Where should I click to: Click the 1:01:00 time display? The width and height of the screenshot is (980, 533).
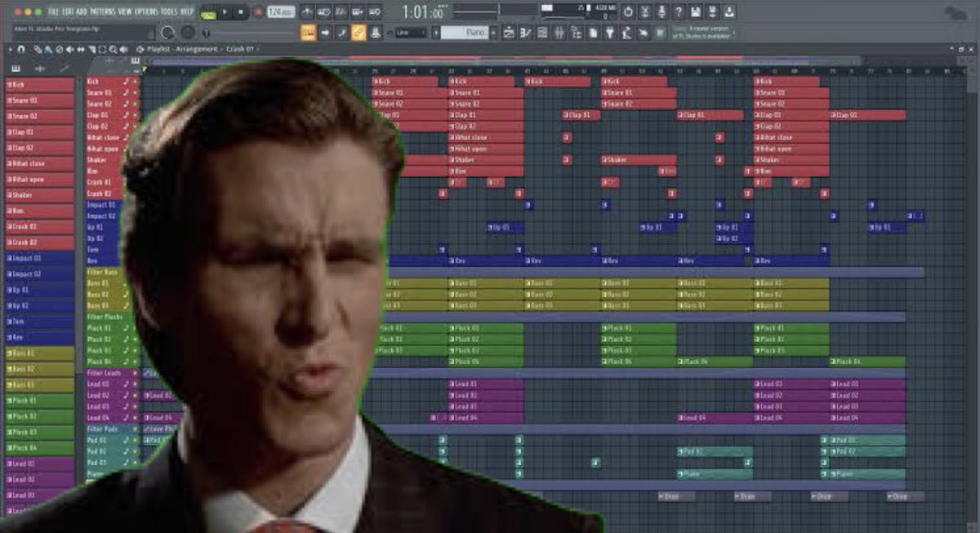tap(424, 12)
